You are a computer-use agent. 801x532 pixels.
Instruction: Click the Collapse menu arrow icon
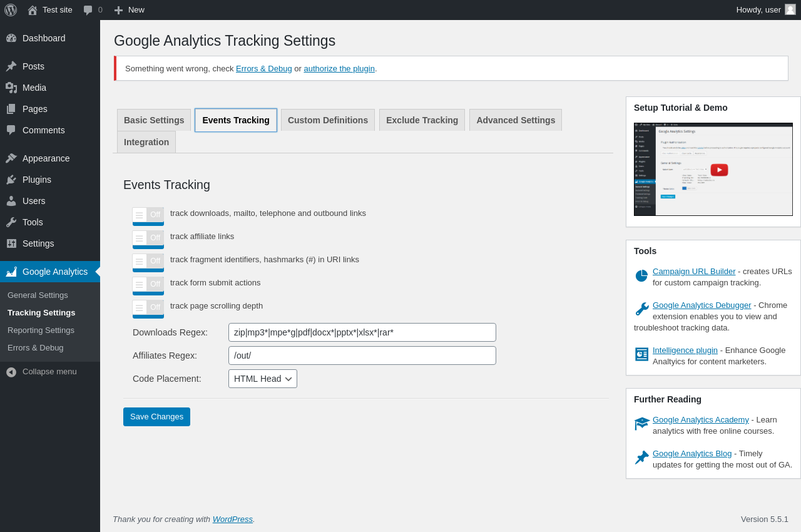(11, 372)
